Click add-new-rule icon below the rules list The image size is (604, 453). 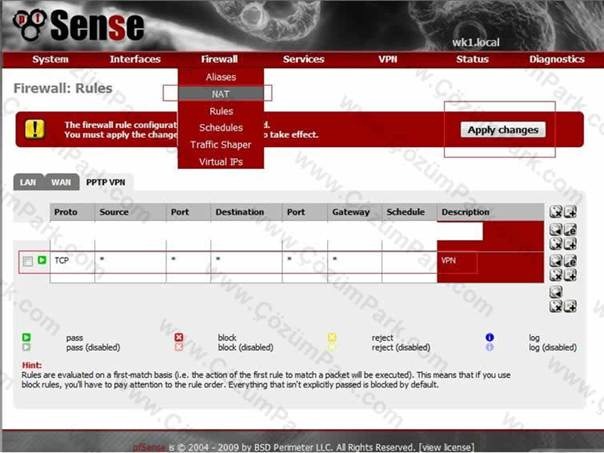click(x=570, y=306)
